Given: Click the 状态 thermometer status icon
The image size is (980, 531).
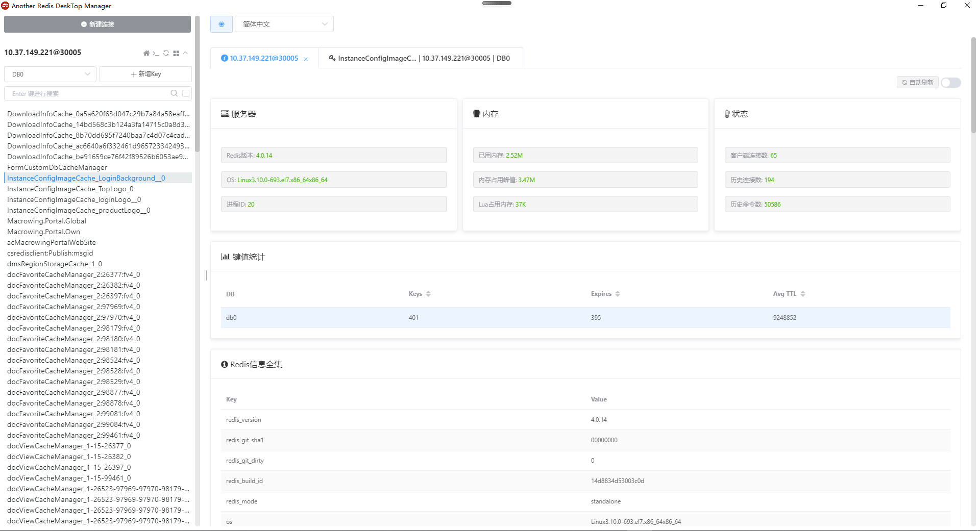Looking at the screenshot, I should (727, 114).
